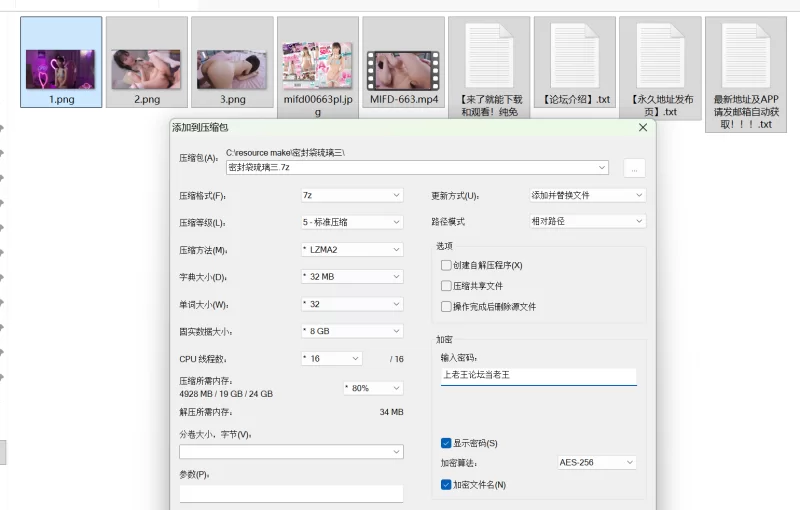The width and height of the screenshot is (800, 510).
Task: Select the 1.png file thumbnail
Action: [61, 69]
